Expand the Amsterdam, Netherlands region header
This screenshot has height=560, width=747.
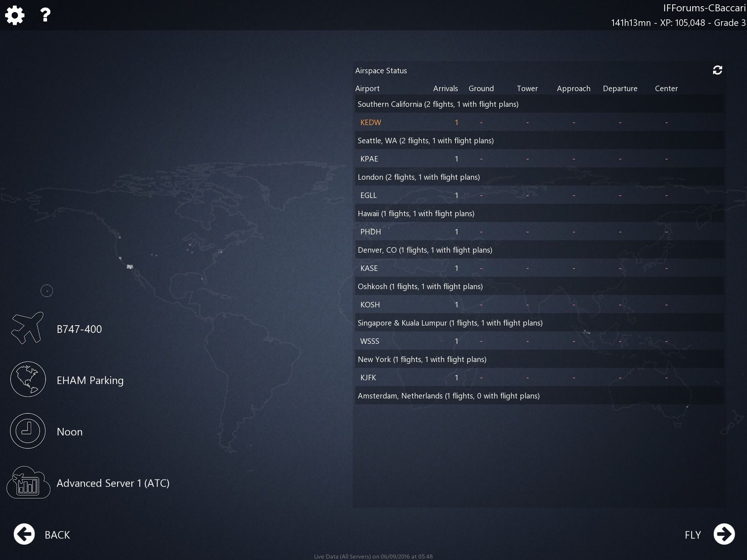click(x=448, y=396)
